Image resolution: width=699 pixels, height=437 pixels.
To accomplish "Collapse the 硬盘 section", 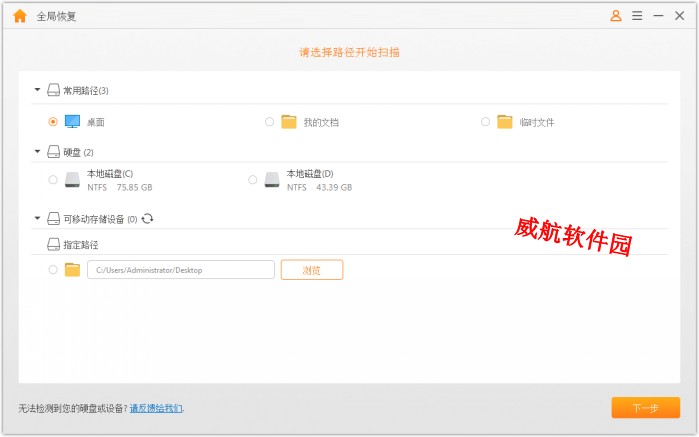I will click(x=38, y=152).
